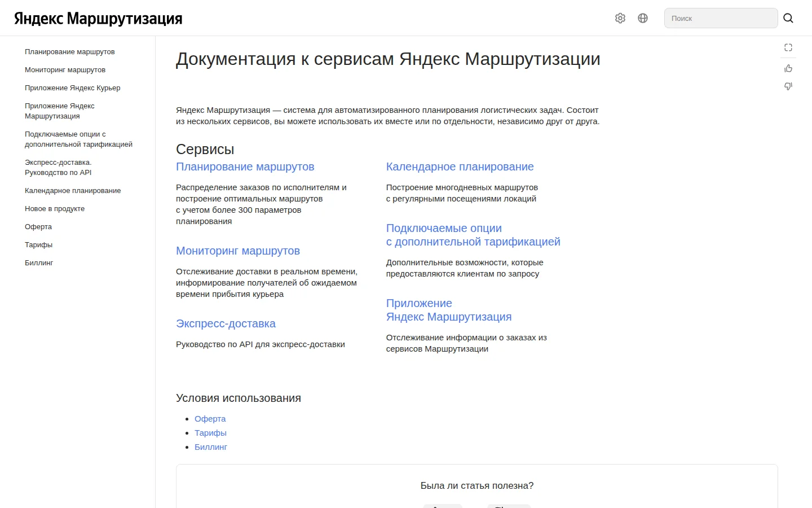Image resolution: width=812 pixels, height=508 pixels.
Task: Follow the Мониторинг маршрутов heading link
Action: coord(238,251)
